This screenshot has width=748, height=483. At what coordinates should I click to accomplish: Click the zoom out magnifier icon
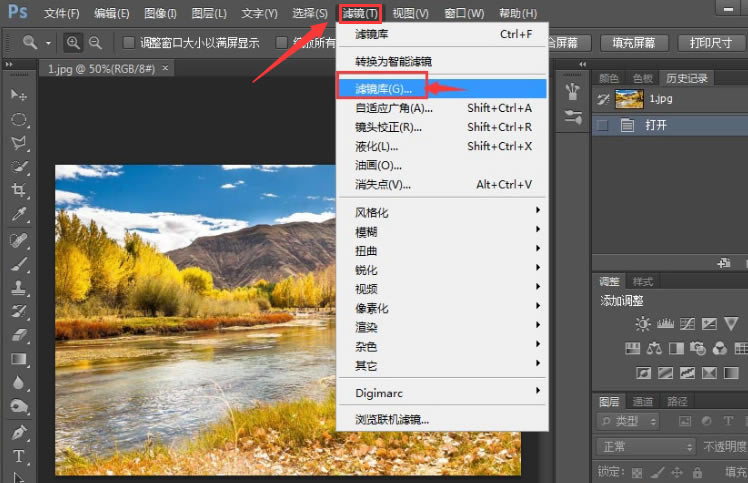[x=95, y=42]
